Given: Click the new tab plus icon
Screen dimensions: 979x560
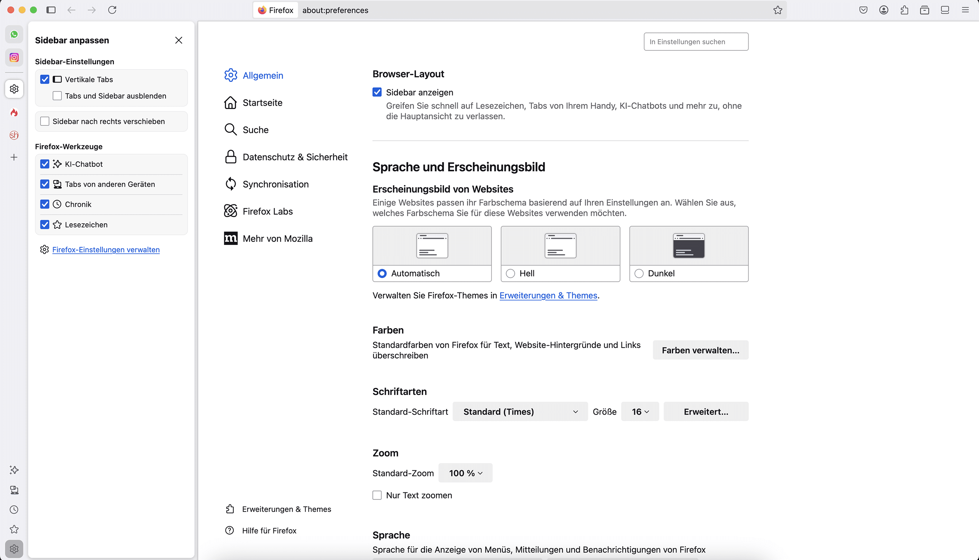Looking at the screenshot, I should 14,157.
